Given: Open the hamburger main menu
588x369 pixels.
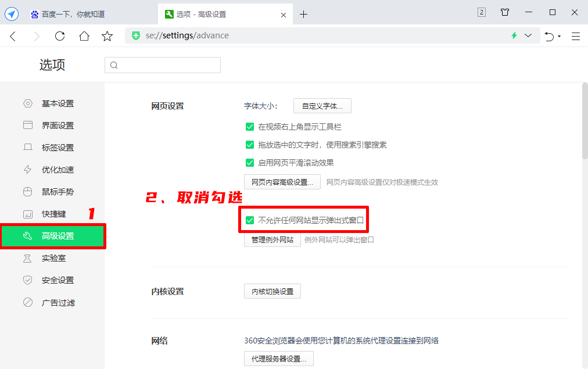Looking at the screenshot, I should point(575,36).
